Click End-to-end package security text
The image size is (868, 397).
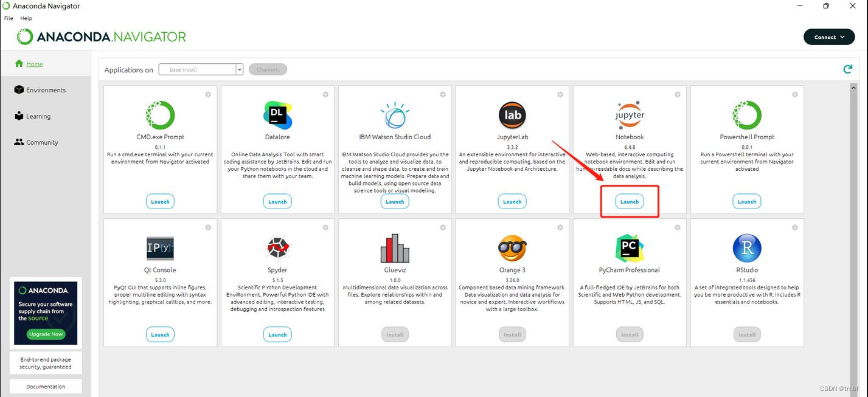(46, 363)
